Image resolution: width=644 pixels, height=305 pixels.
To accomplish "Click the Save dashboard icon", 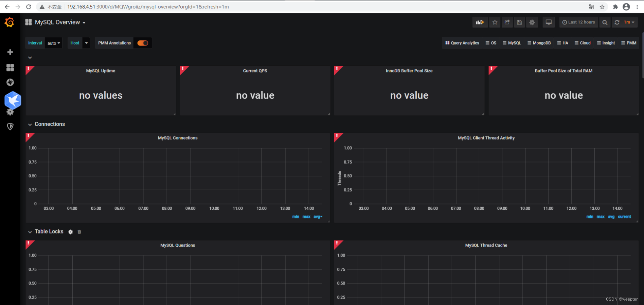I will click(x=519, y=22).
